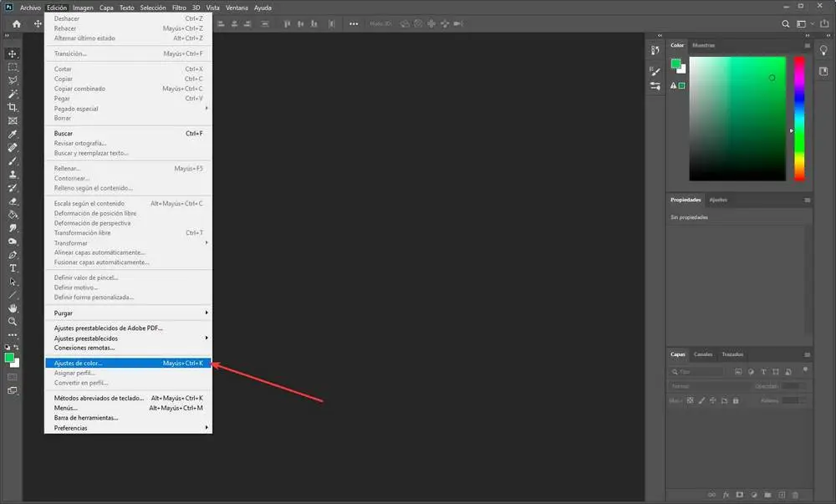Choose Menús... entry
The image size is (836, 504).
click(x=128, y=408)
